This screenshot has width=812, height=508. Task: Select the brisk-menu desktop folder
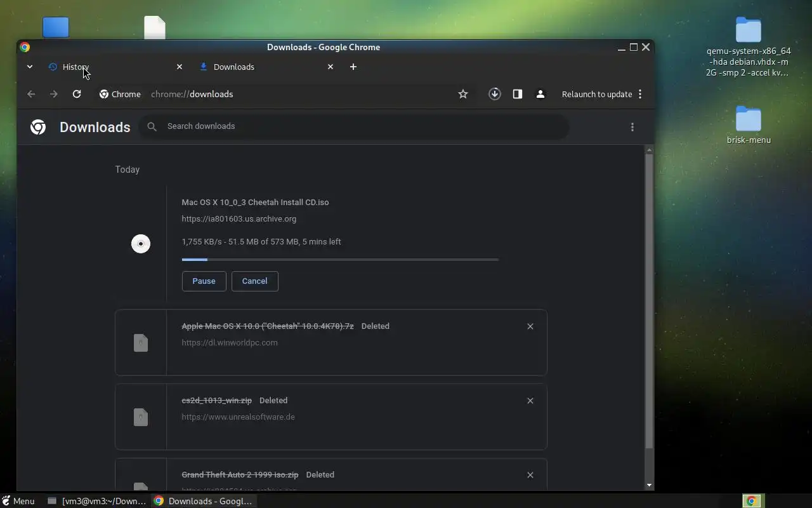pos(749,125)
